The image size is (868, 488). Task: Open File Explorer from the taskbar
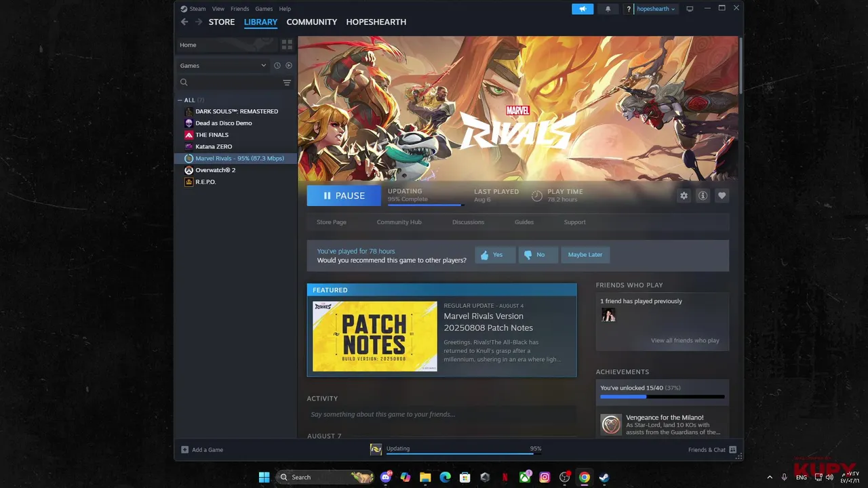[425, 477]
